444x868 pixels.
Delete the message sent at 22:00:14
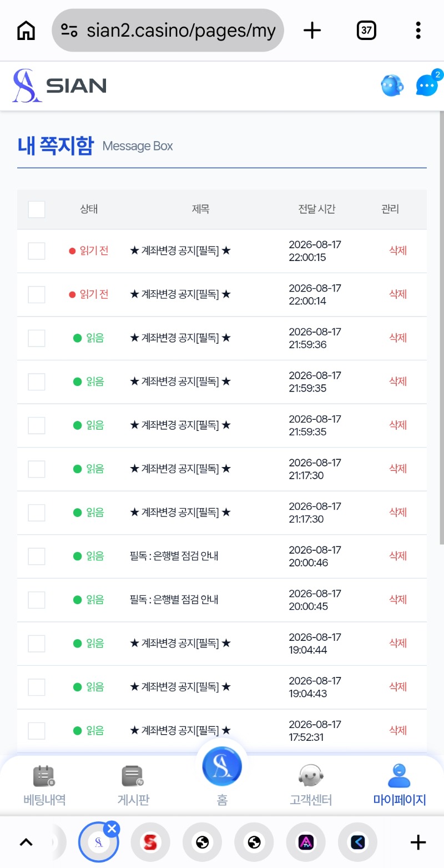398,294
